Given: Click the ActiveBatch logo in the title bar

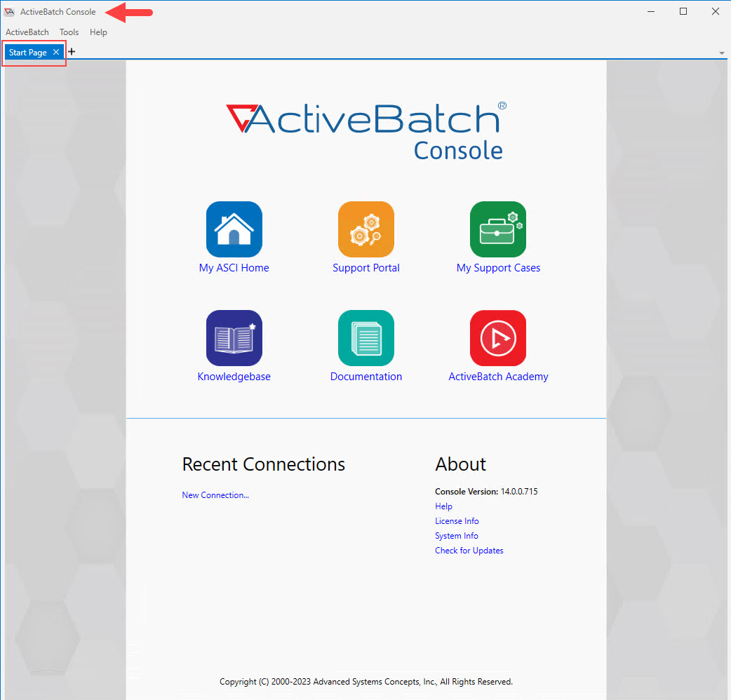Looking at the screenshot, I should tap(9, 11).
